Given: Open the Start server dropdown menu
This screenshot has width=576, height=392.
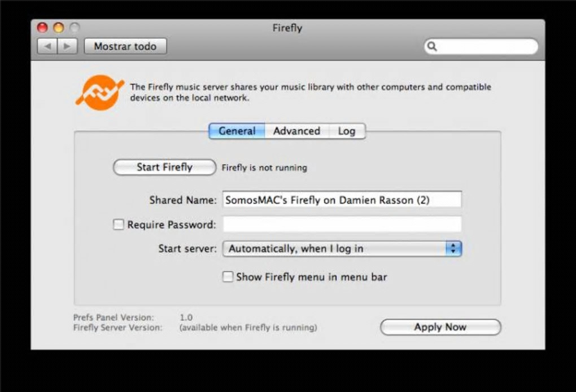Looking at the screenshot, I should click(342, 249).
